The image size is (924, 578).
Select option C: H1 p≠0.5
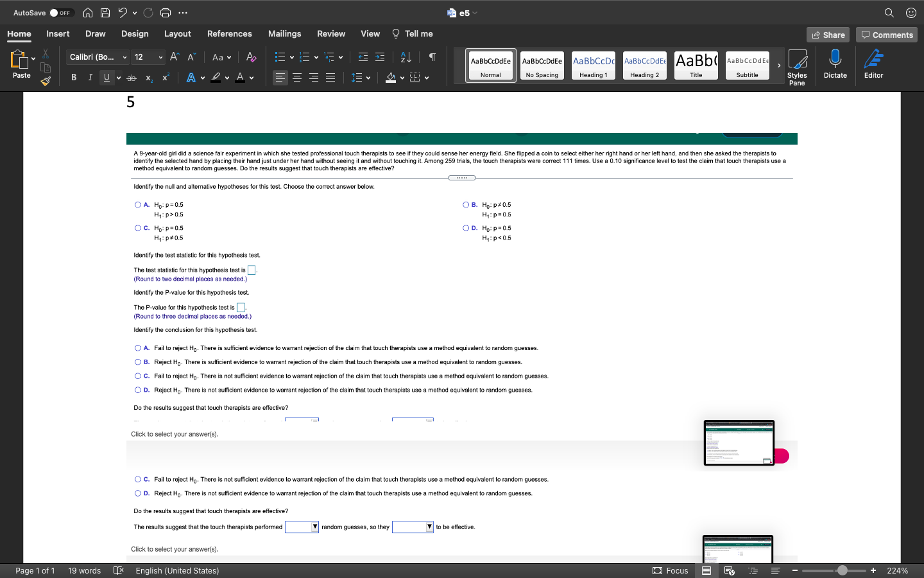137,228
